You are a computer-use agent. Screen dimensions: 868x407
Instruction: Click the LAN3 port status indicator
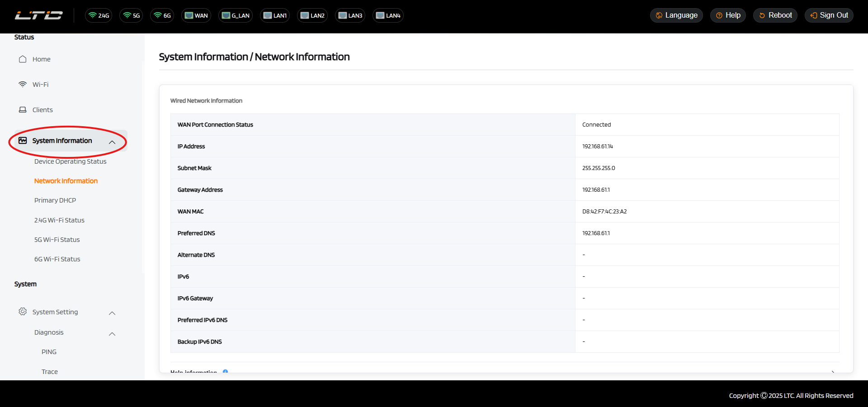[x=350, y=15]
